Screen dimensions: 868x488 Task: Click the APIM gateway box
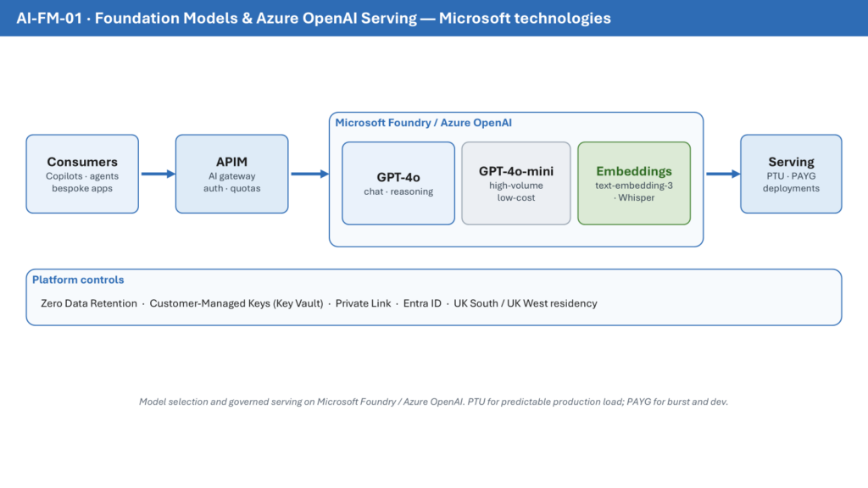(x=232, y=174)
